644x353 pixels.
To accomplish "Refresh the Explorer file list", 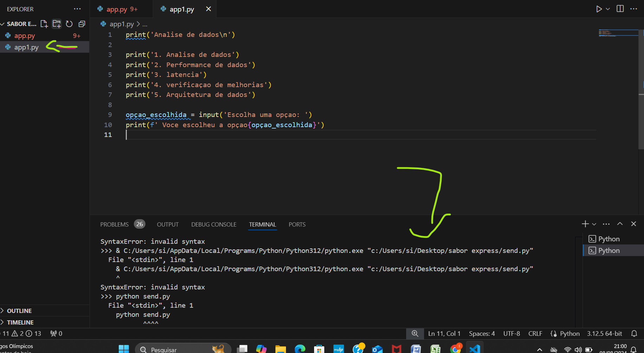I will (69, 24).
